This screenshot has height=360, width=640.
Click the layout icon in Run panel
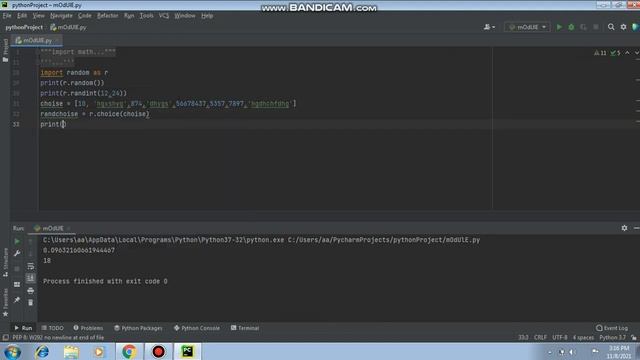[x=17, y=284]
